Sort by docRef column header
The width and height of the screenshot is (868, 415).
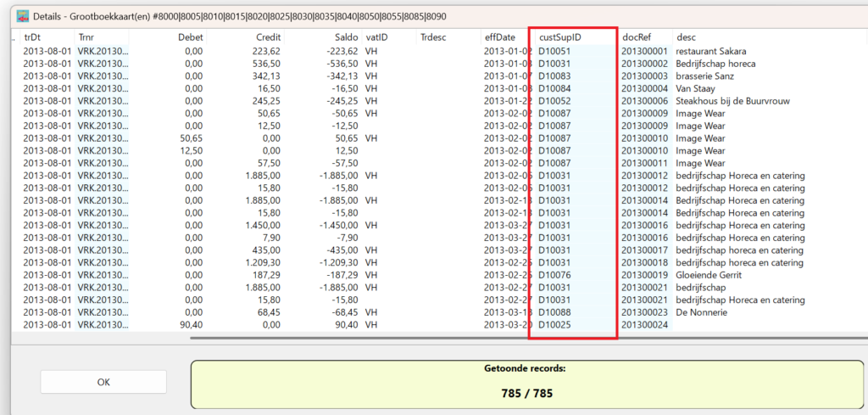coord(637,37)
